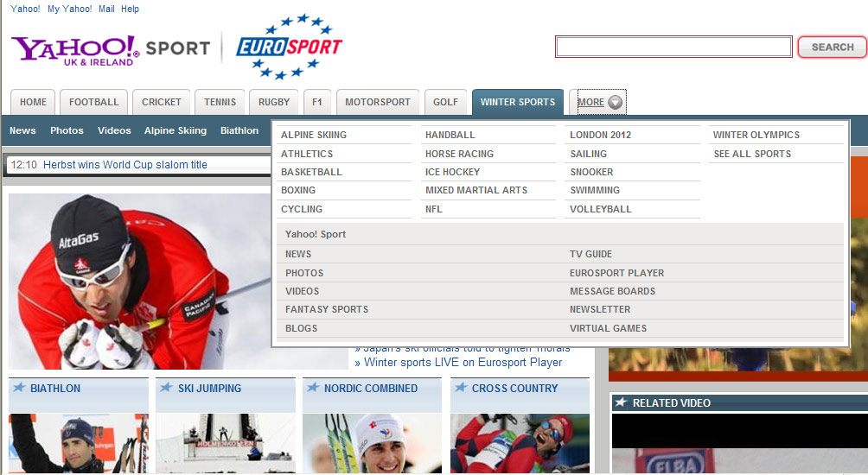Open Herbst wins World Cup slalom headline

coord(124,165)
